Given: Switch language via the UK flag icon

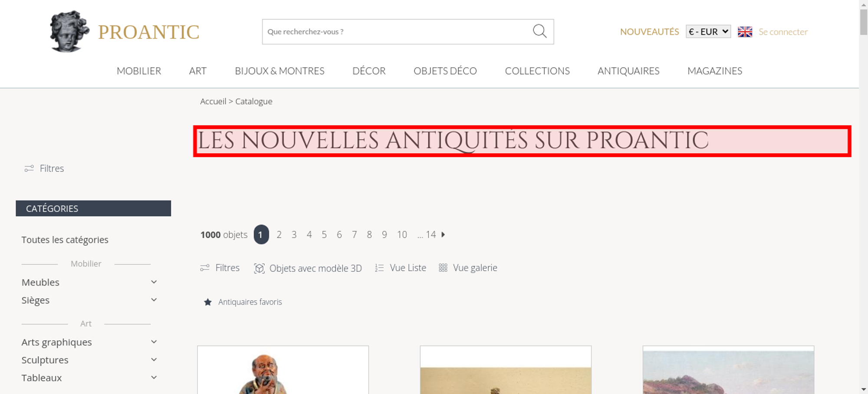Looking at the screenshot, I should (x=745, y=32).
